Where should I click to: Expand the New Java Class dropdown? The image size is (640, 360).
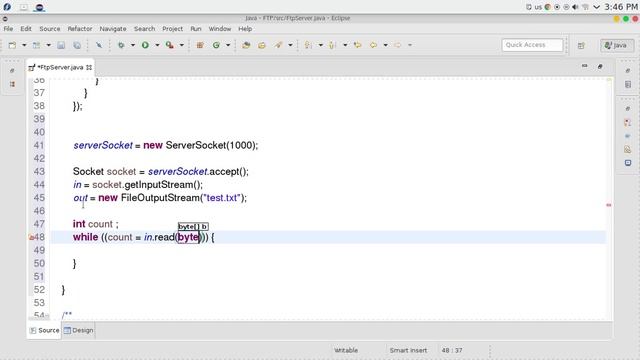click(x=228, y=45)
